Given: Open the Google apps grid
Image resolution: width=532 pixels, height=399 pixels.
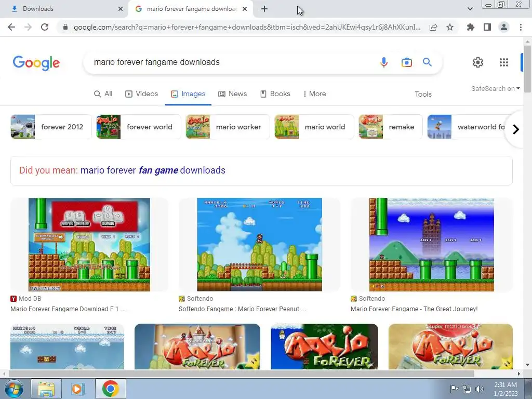Looking at the screenshot, I should [504, 62].
